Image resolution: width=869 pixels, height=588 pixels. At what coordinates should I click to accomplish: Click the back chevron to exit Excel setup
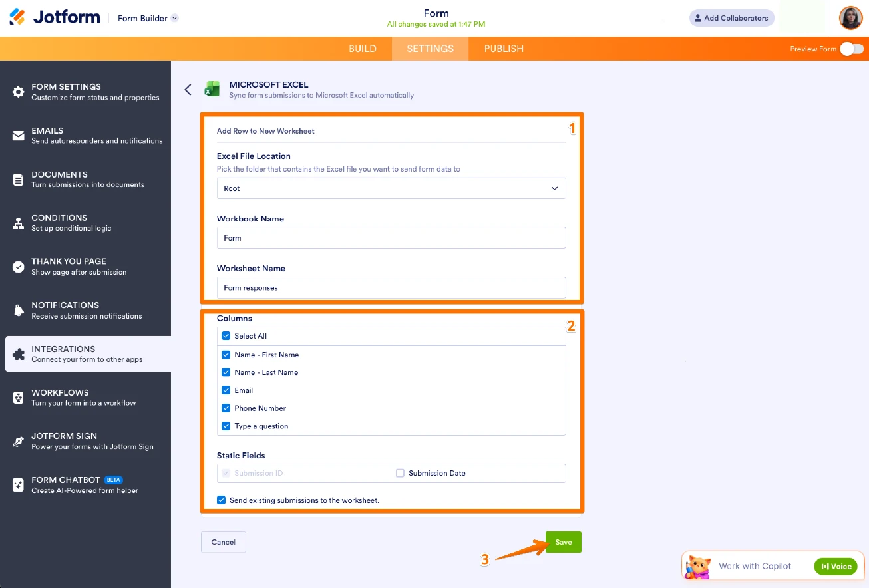[x=188, y=89]
